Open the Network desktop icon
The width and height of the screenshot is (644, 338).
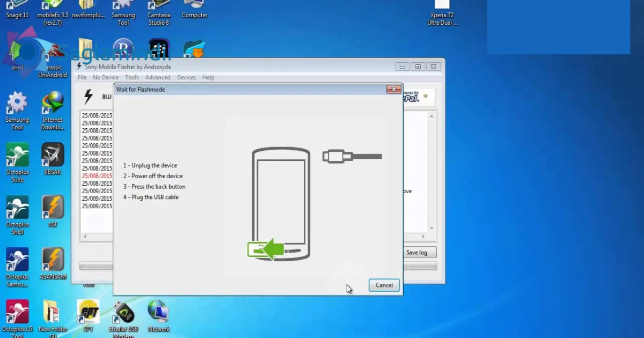point(159,316)
